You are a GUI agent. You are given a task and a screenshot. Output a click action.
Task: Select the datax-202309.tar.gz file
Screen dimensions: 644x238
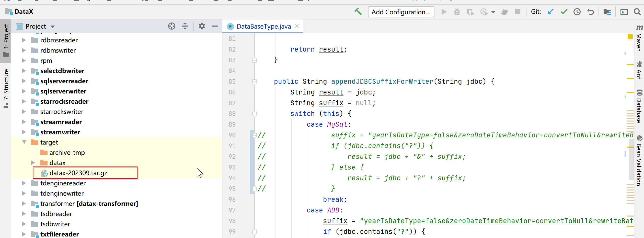[78, 173]
